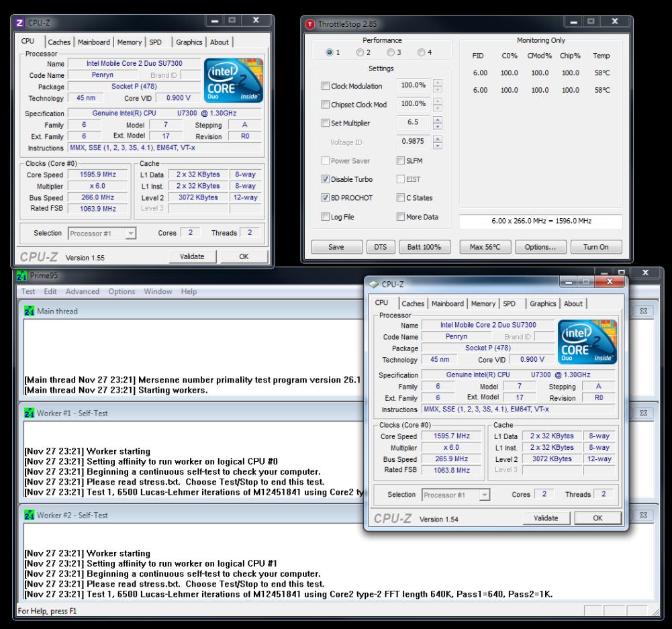The width and height of the screenshot is (672, 629).
Task: Click Turn On in ThrottleStop
Action: point(596,247)
